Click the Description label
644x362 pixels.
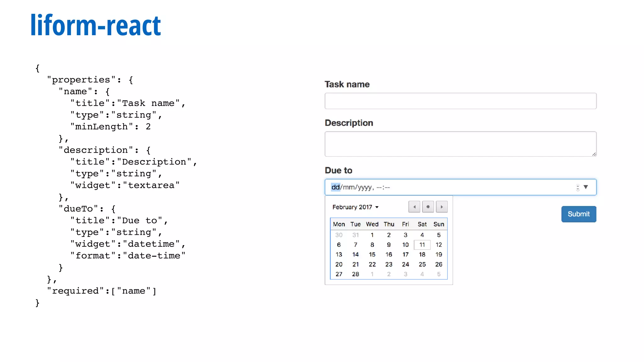tap(349, 123)
